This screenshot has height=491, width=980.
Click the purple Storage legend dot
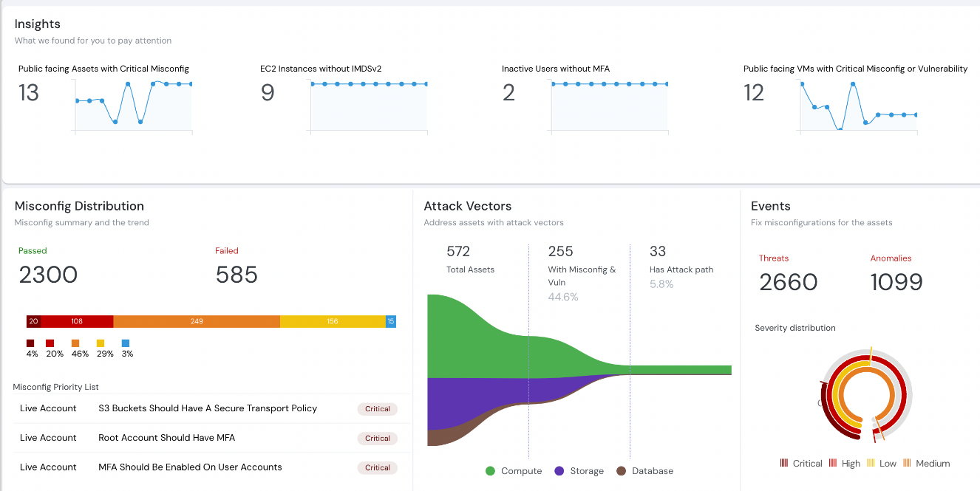click(x=559, y=471)
